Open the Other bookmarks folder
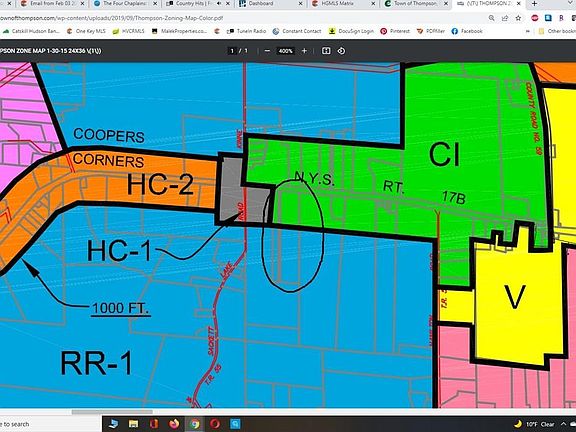This screenshot has height=432, width=576. pos(557,31)
